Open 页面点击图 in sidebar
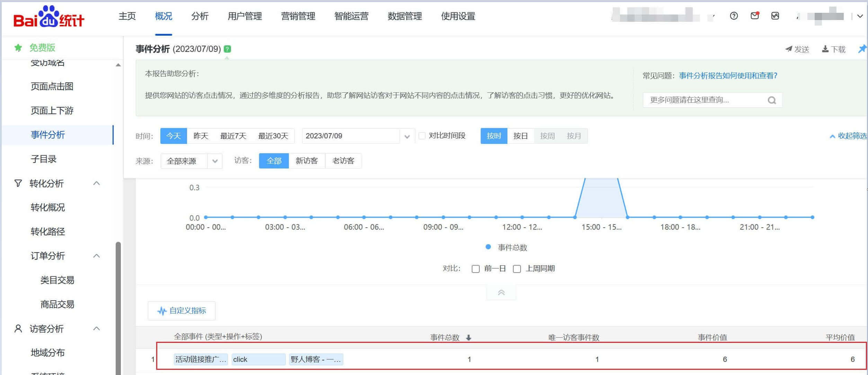Image resolution: width=868 pixels, height=375 pixels. click(52, 86)
